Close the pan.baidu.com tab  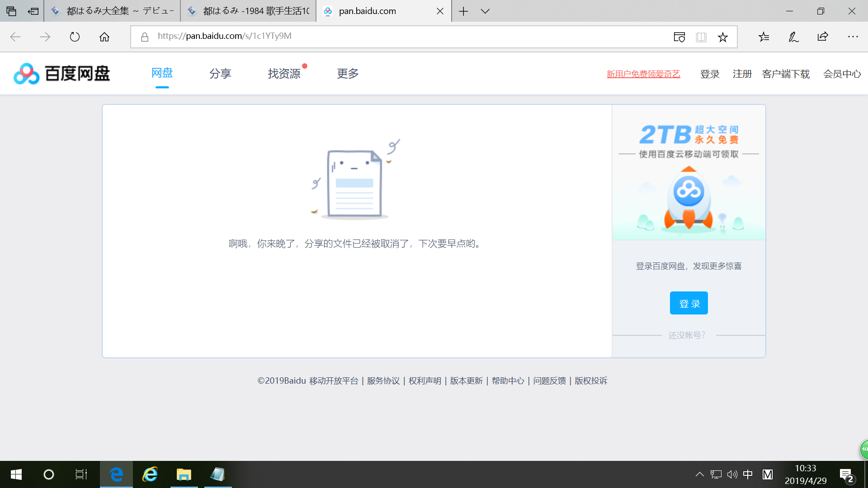pyautogui.click(x=440, y=11)
